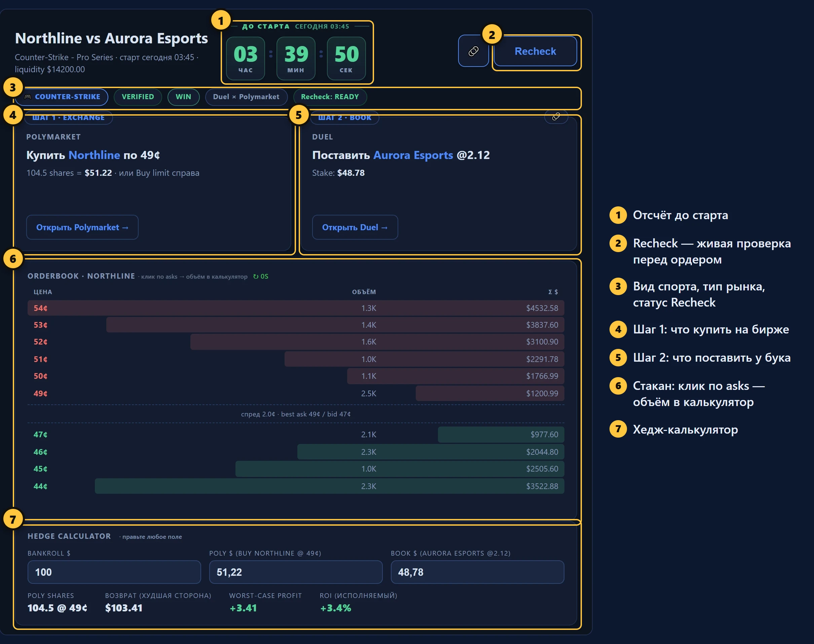Click the VERIFIED badge

tap(138, 97)
